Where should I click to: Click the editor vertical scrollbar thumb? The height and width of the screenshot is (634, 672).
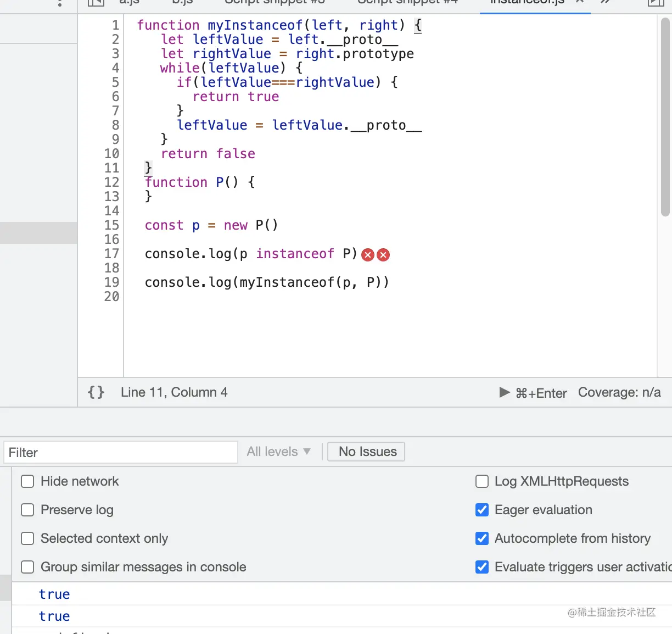(x=665, y=117)
